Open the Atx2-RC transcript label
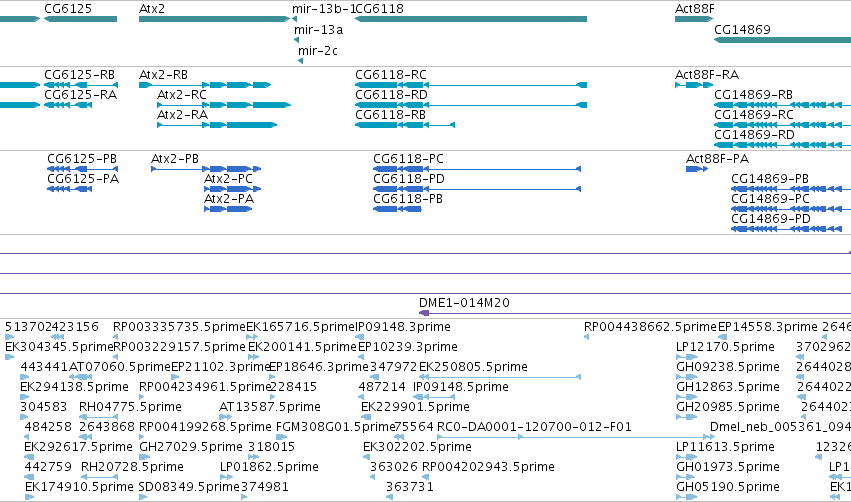851x502 pixels. 182,94
